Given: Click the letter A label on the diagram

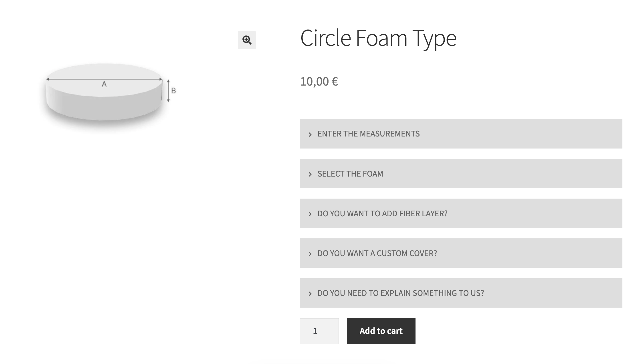Looking at the screenshot, I should [104, 84].
